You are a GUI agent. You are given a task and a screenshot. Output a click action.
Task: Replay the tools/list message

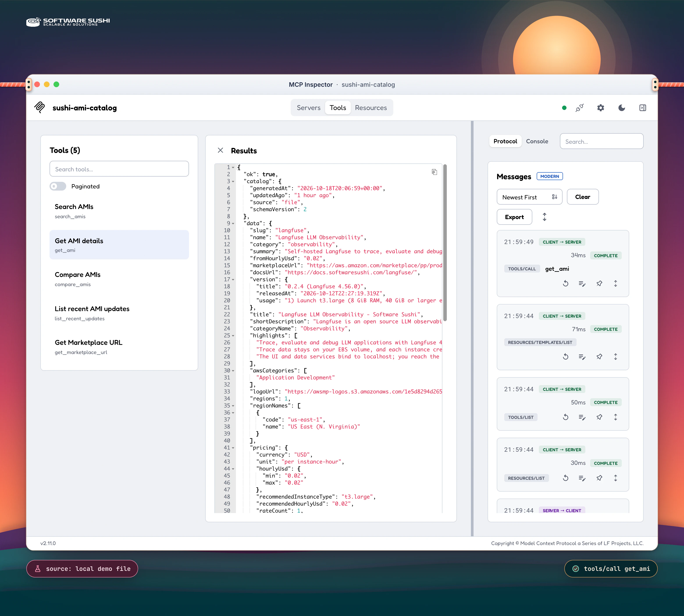[565, 417]
